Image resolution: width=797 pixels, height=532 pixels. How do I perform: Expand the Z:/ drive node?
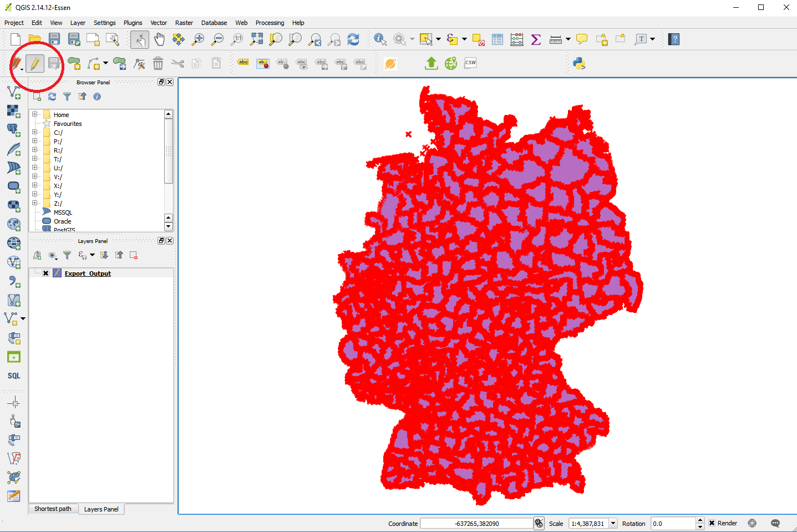34,203
